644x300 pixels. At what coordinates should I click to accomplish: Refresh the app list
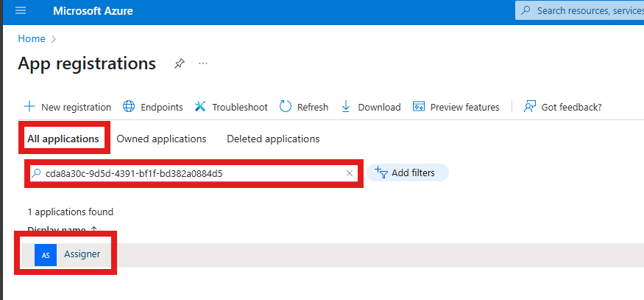(x=304, y=107)
